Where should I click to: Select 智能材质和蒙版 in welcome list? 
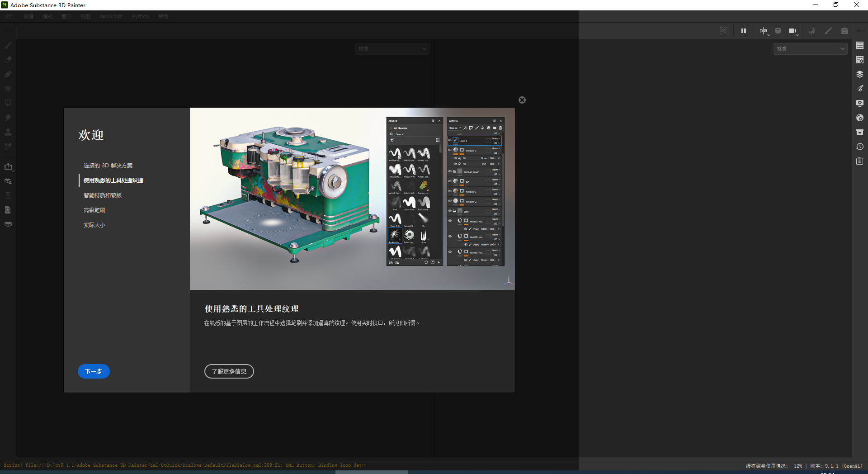[x=103, y=195]
